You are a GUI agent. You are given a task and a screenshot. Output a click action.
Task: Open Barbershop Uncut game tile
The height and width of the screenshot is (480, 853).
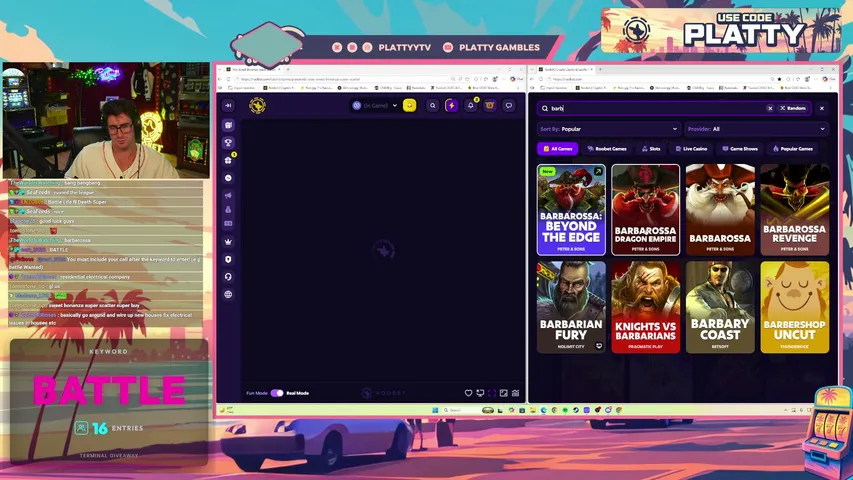[x=795, y=307]
